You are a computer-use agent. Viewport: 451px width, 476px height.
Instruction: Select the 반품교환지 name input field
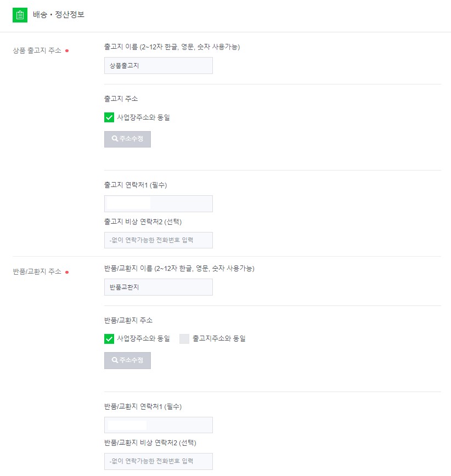[158, 287]
